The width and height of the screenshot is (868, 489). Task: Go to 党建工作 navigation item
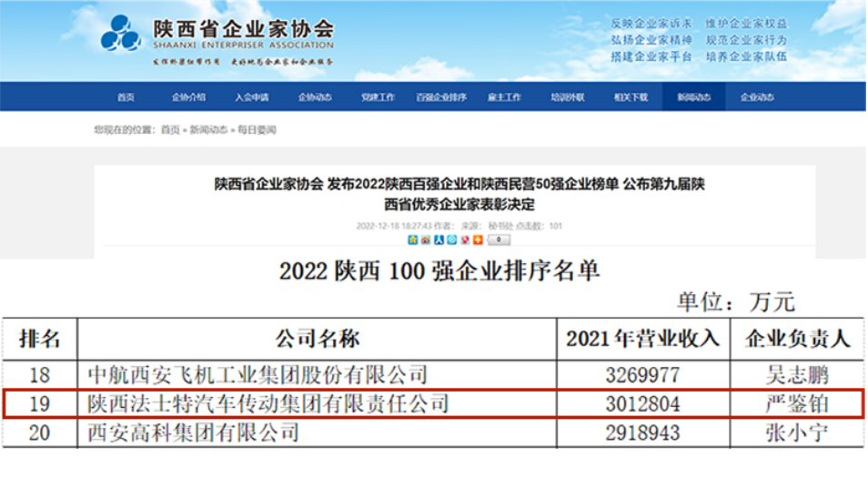[x=378, y=97]
